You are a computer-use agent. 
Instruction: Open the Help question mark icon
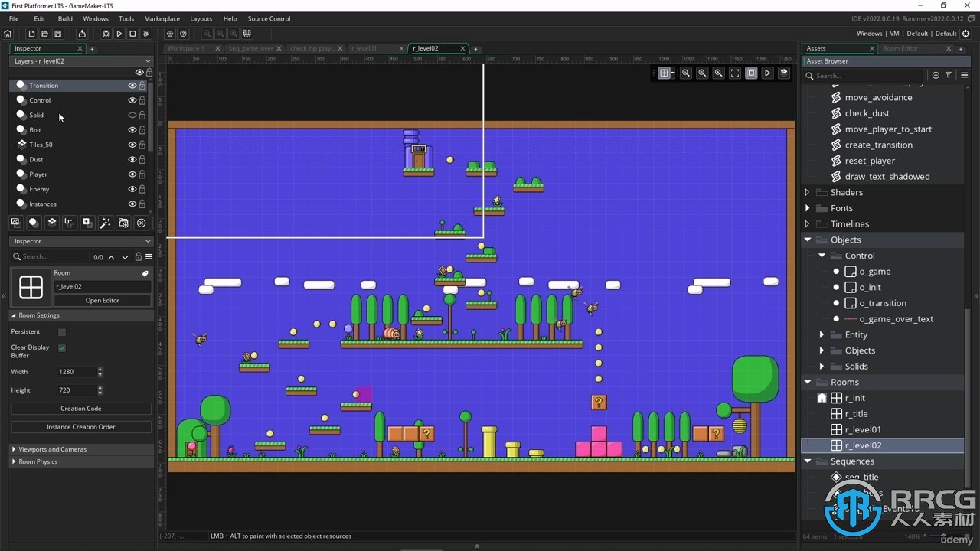[183, 34]
